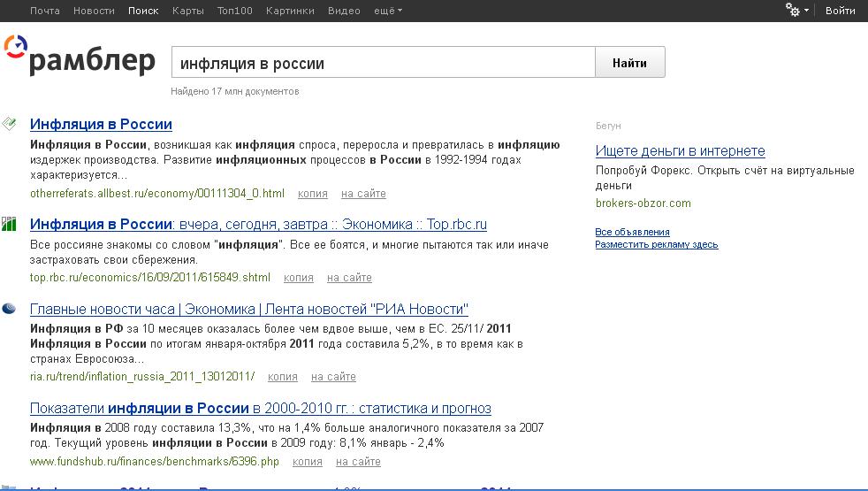Image resolution: width=868 pixels, height=491 pixels.
Task: Focus the search query input field
Action: (383, 63)
